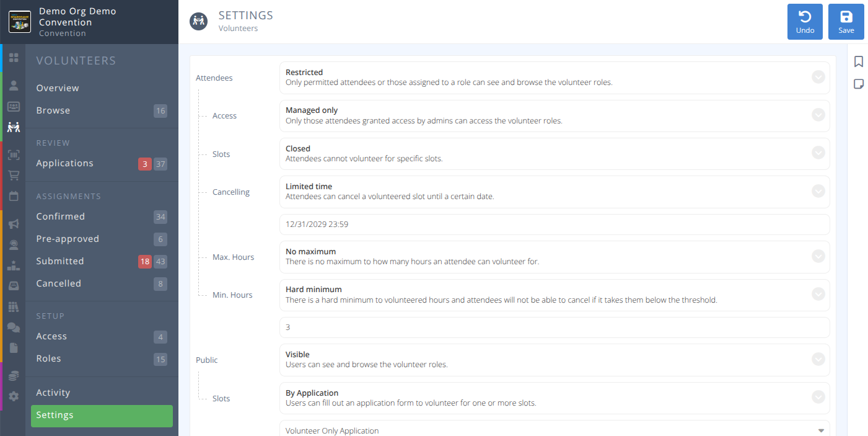Click the bookmark icon on the right edge
Screen dimensions: 868x436
[859, 61]
